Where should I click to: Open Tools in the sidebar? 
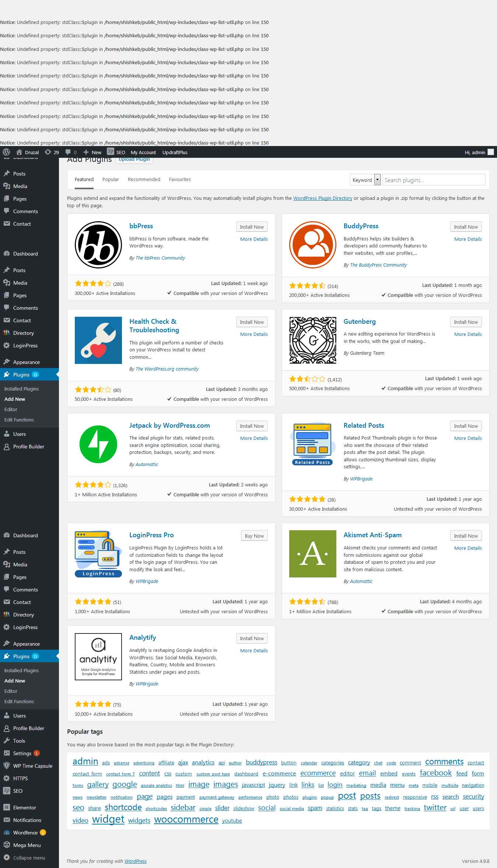point(19,741)
